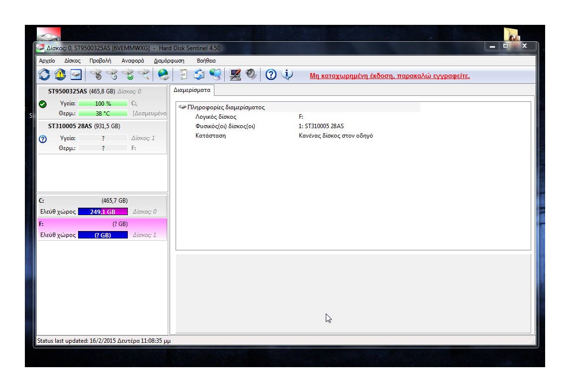Click the refresh-with-warning-triangle toolbar icon
This screenshot has width=570, height=392.
coord(60,75)
